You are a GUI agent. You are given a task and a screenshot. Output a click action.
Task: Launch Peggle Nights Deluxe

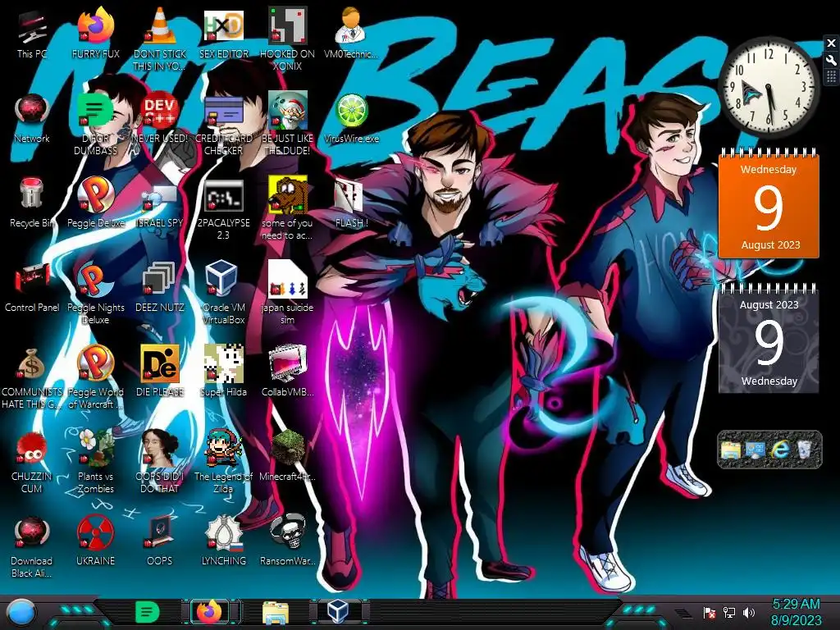click(95, 294)
